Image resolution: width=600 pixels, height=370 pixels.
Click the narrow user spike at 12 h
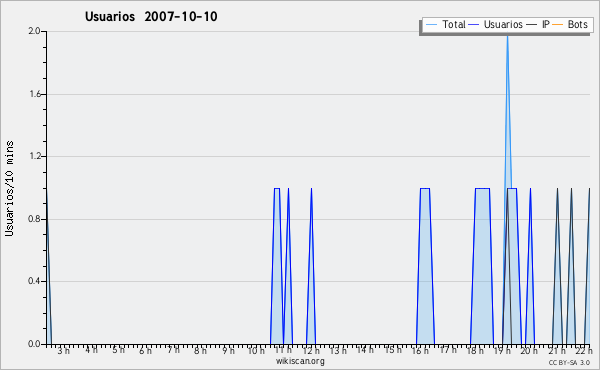(311, 266)
